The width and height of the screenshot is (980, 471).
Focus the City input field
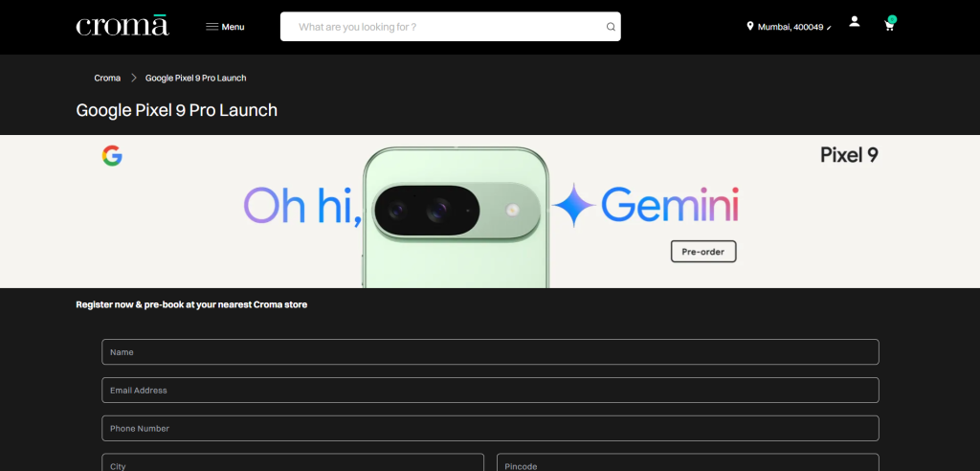293,463
